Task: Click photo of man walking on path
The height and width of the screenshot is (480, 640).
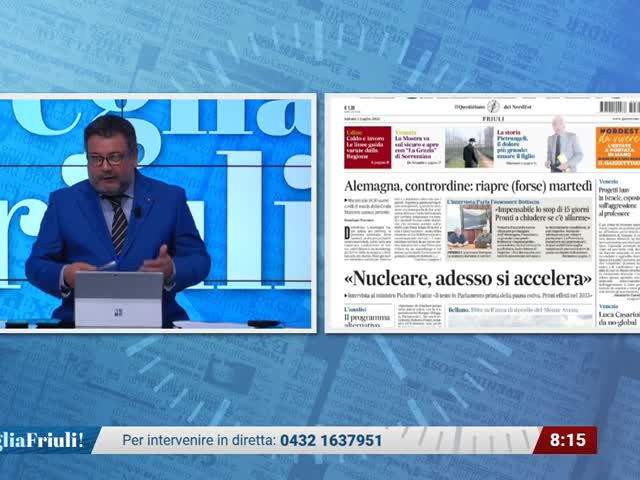Action: point(469,147)
